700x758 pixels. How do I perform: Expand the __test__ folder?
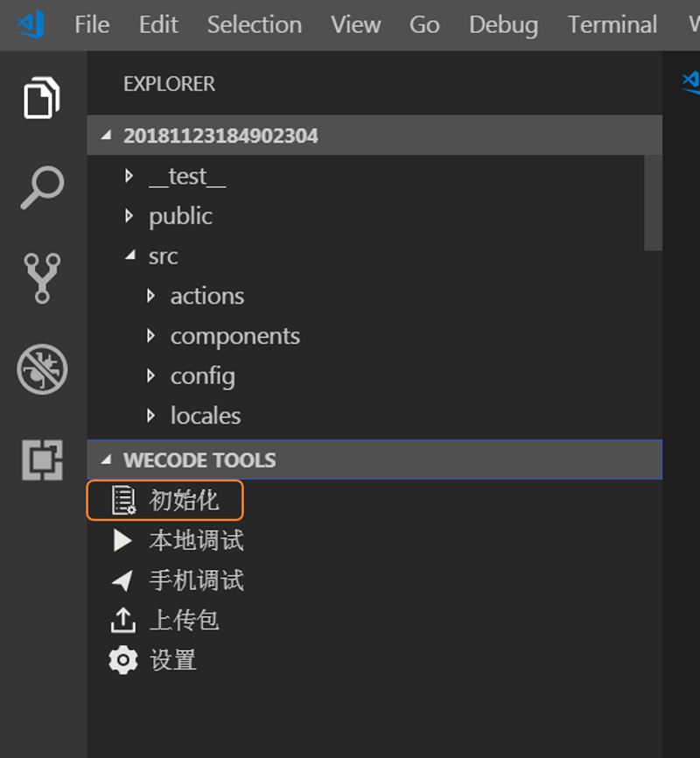(129, 176)
